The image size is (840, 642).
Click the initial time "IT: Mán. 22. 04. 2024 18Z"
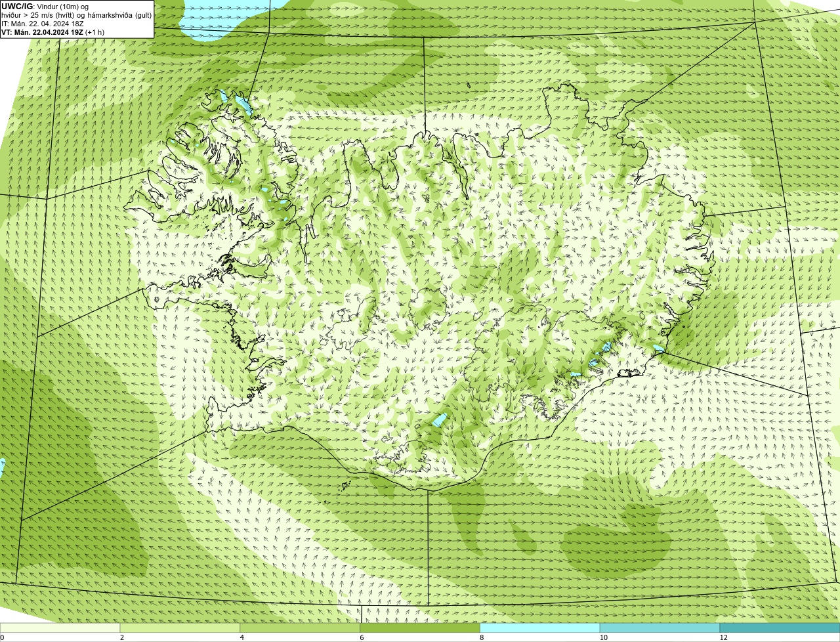coord(43,24)
